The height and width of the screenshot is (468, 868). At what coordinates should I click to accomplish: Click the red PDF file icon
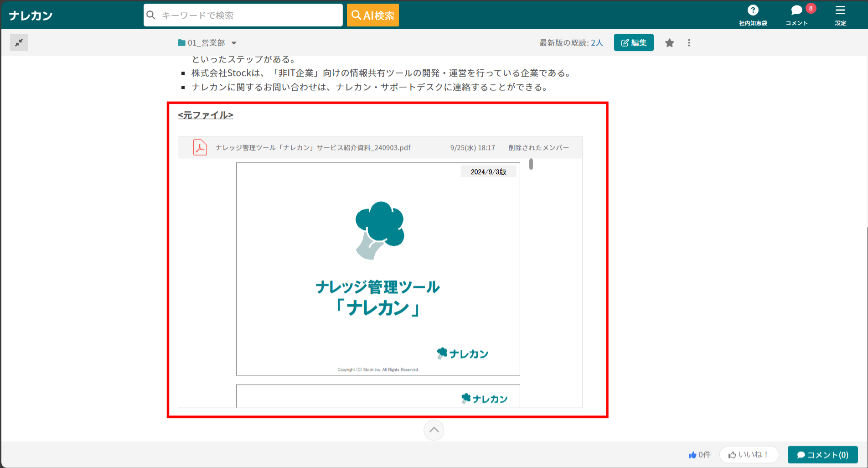[200, 147]
